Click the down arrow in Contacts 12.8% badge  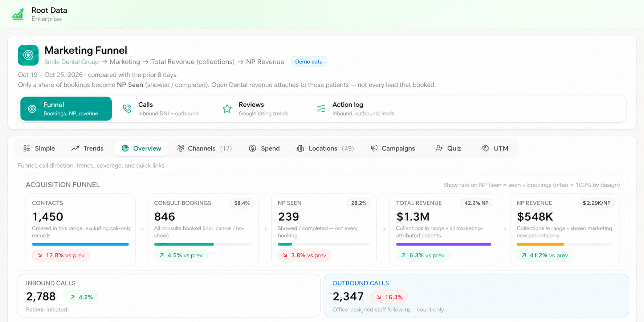coord(40,255)
